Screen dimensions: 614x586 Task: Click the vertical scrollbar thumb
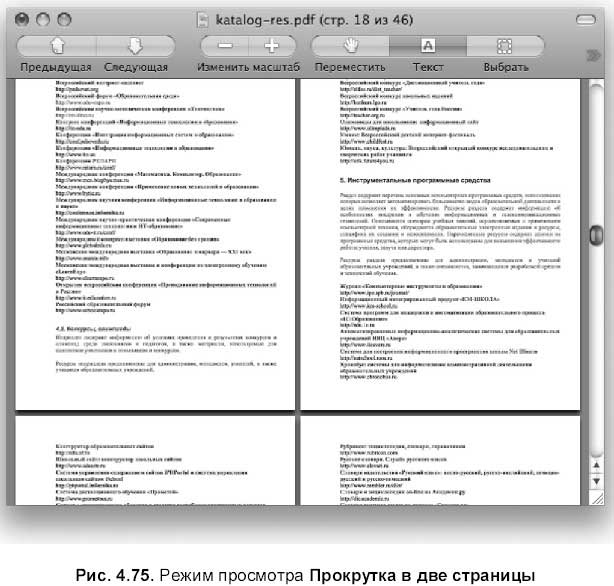596,235
